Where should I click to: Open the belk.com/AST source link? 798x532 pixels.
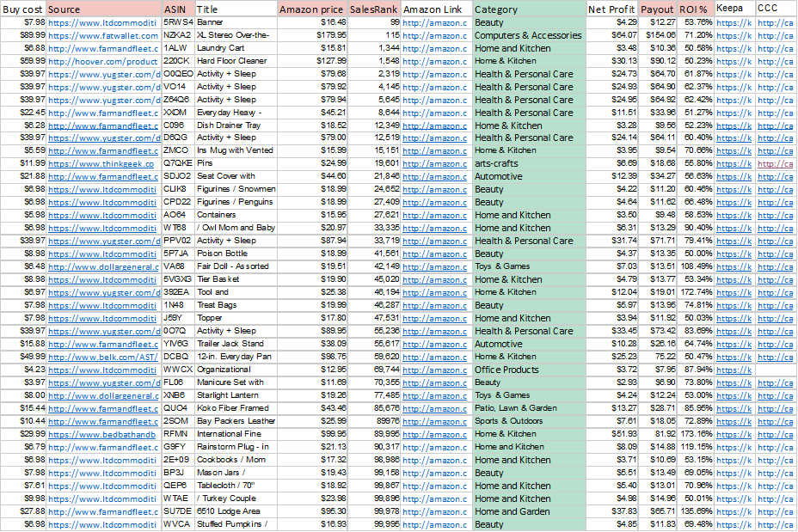(103, 357)
